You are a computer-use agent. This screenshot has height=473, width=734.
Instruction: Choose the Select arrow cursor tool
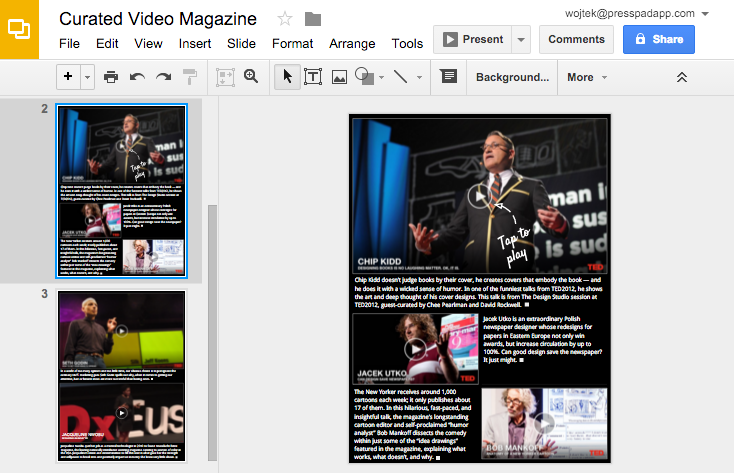(x=287, y=77)
